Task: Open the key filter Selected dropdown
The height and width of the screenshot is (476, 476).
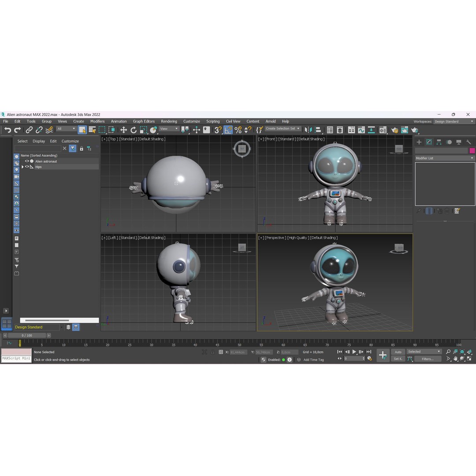Action: (424, 352)
